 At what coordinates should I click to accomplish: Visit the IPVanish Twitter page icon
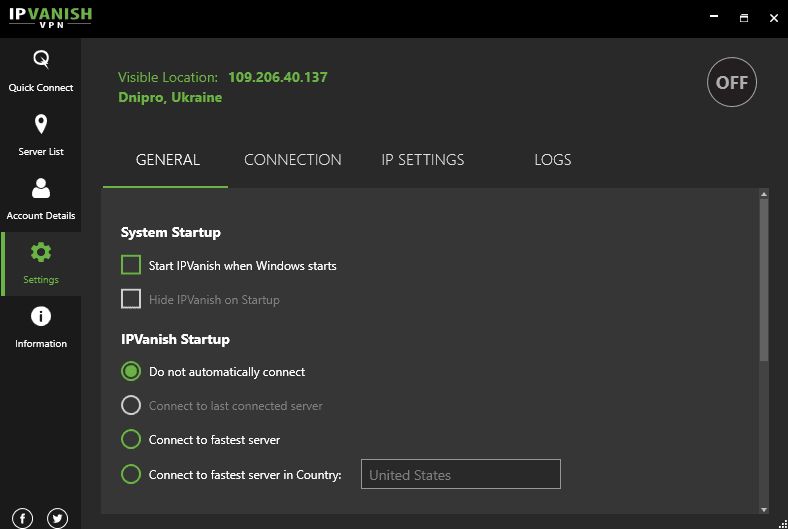(x=57, y=518)
